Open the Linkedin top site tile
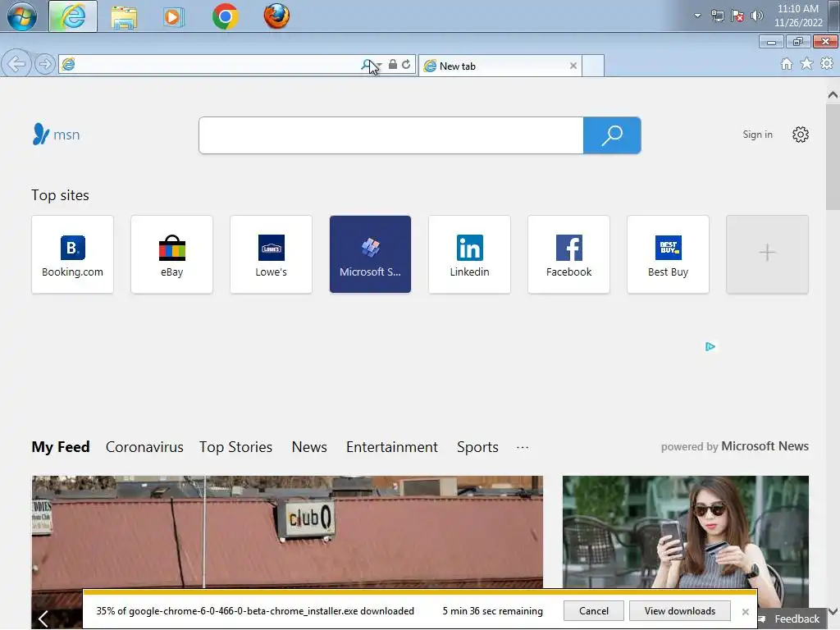Screen dimensions: 840x630 point(469,254)
